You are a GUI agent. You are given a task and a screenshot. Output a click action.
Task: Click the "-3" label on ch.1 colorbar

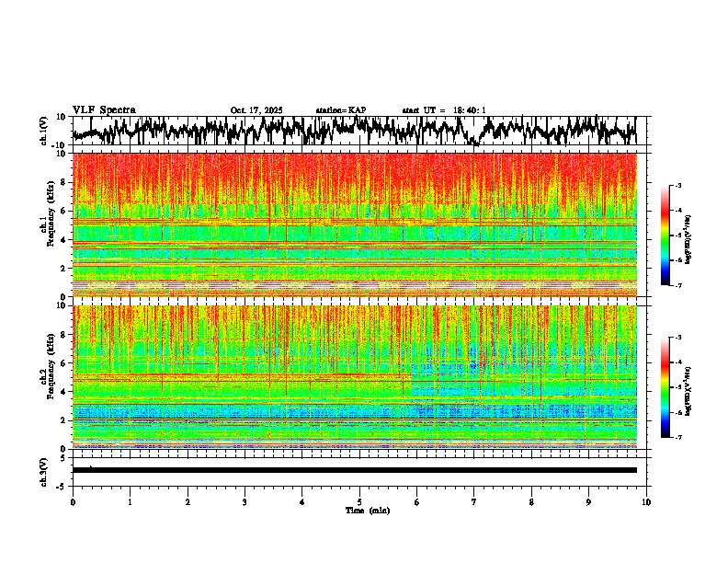pyautogui.click(x=677, y=185)
